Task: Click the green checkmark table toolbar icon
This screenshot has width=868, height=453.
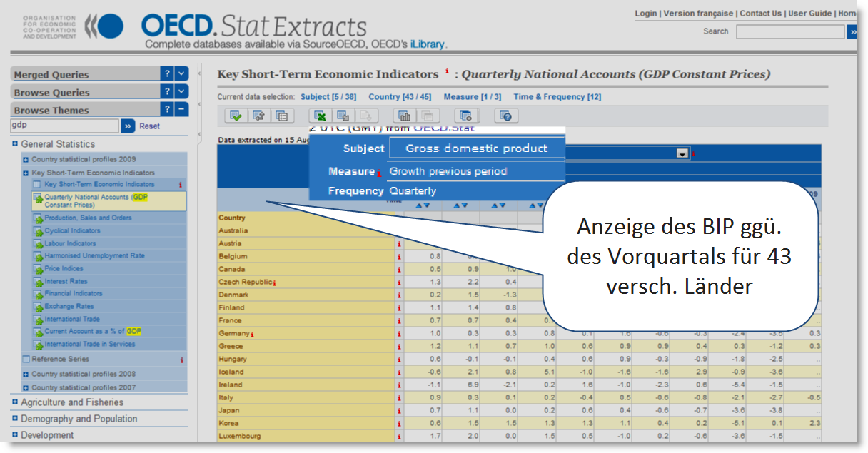Action: pos(236,116)
